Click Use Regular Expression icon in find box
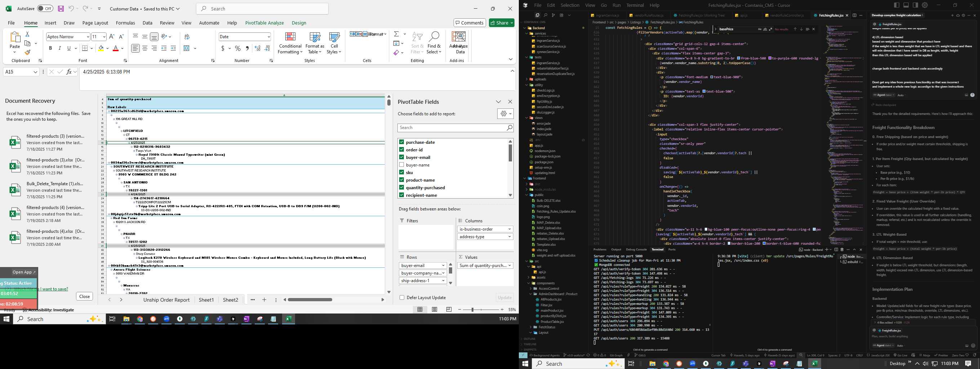This screenshot has width=980, height=369. point(770,29)
